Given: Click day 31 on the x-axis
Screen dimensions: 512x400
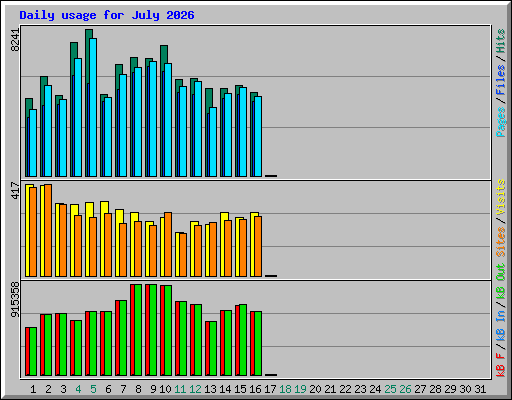Looking at the screenshot, I should pos(480,389).
